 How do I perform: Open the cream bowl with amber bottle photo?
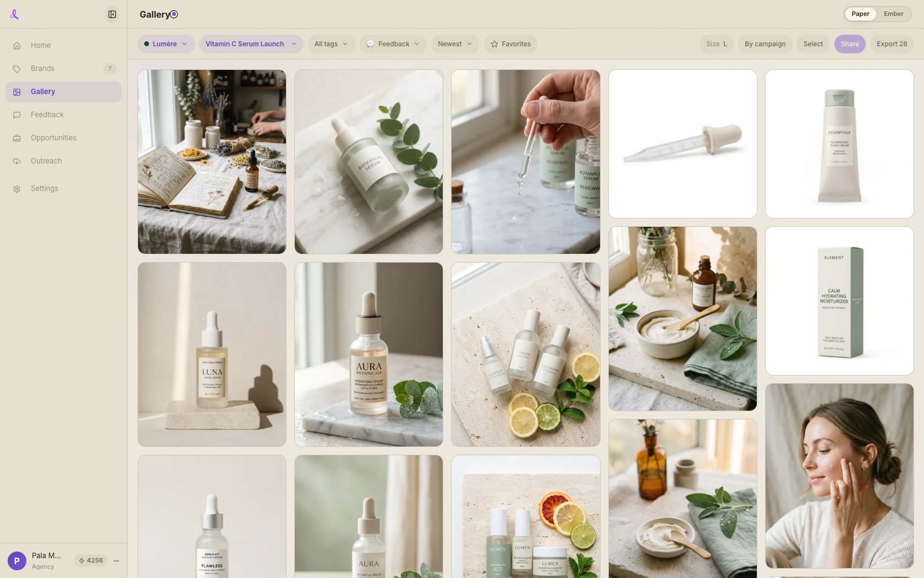683,319
